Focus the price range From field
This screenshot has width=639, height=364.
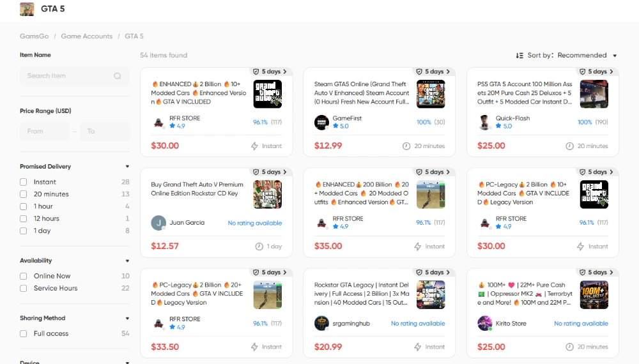(45, 132)
